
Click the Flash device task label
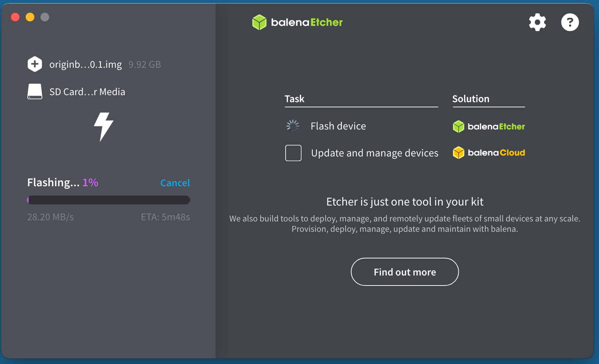tap(338, 126)
